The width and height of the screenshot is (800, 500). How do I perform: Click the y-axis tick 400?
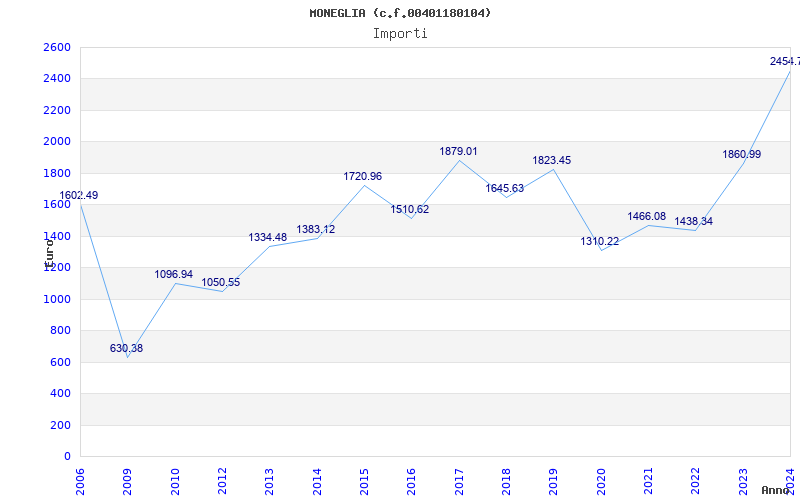(x=60, y=393)
